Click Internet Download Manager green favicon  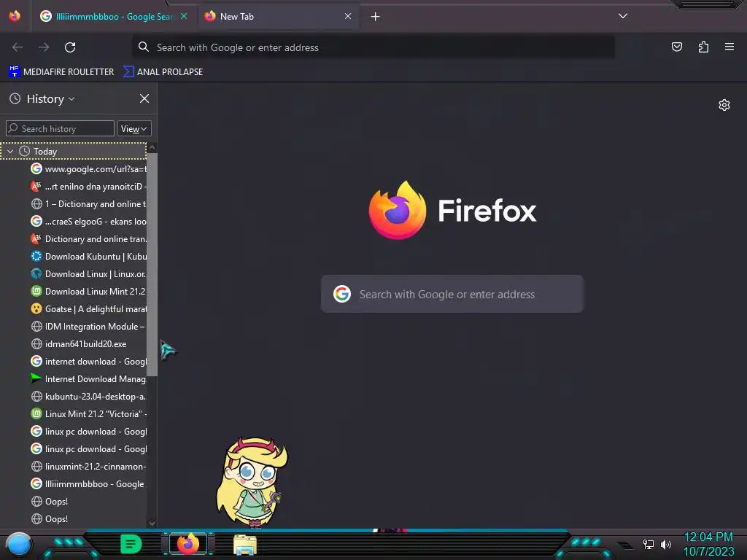[x=36, y=378]
